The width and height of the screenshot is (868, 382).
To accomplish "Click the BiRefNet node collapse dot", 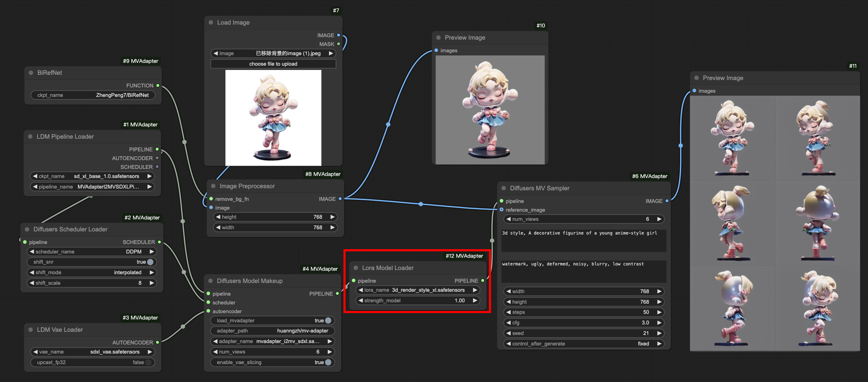I will pos(31,73).
